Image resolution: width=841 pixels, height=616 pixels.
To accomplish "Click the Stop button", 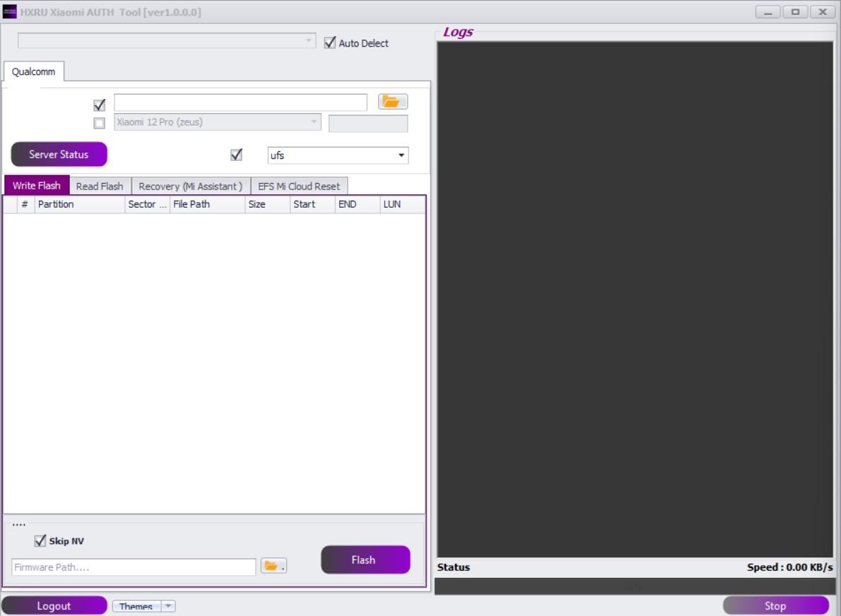I will tap(775, 606).
